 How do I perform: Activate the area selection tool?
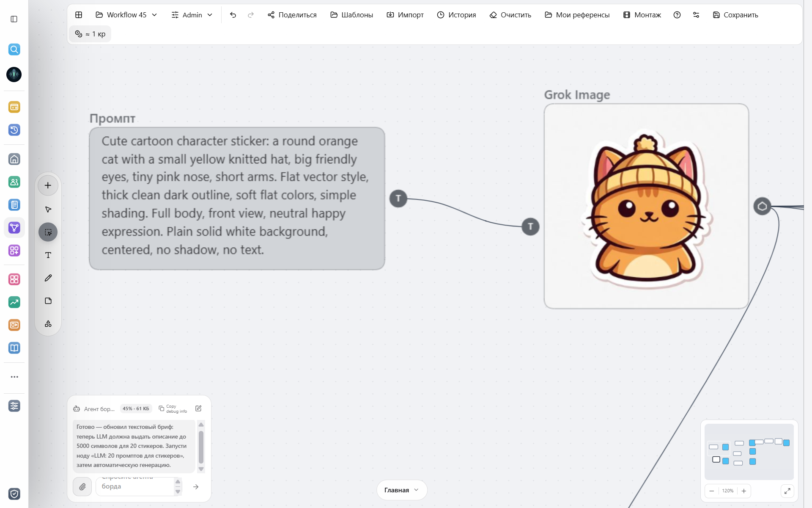[x=48, y=232]
